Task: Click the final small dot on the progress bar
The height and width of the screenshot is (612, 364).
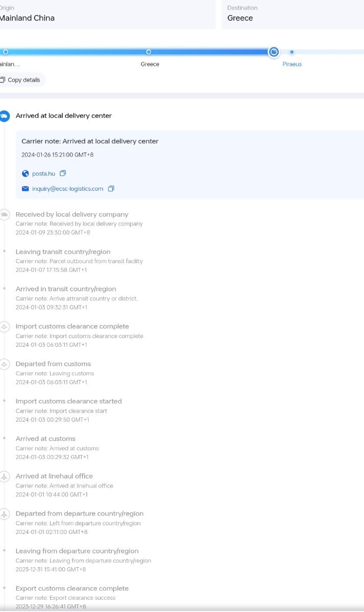Action: tap(292, 52)
